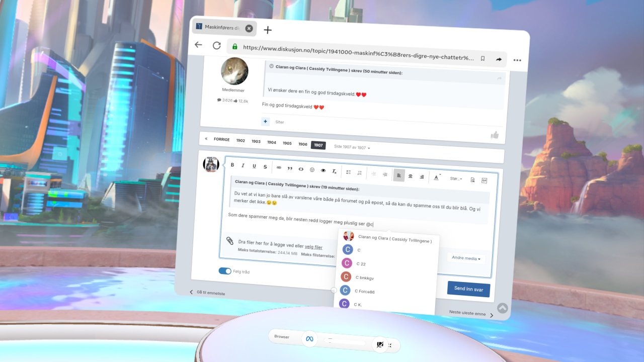644x362 pixels.
Task: Expand the Andre media dropdown
Action: point(466,258)
